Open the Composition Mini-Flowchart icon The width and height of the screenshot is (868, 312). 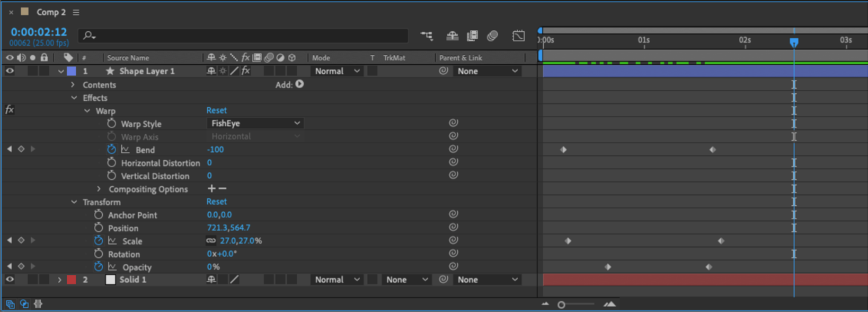click(427, 36)
